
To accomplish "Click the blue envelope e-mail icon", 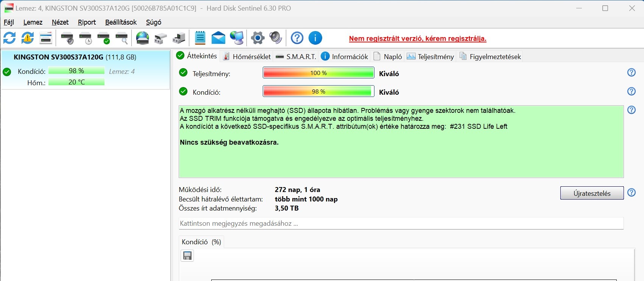I will click(218, 38).
